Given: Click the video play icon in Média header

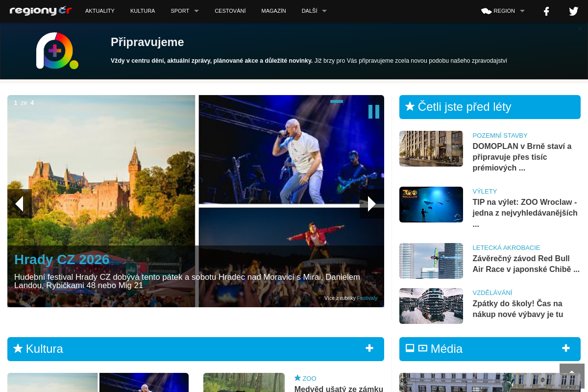Looking at the screenshot, I should click(423, 348).
